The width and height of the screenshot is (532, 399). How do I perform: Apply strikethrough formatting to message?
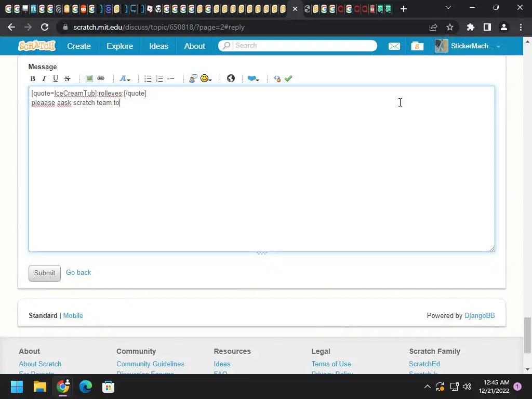(x=67, y=78)
